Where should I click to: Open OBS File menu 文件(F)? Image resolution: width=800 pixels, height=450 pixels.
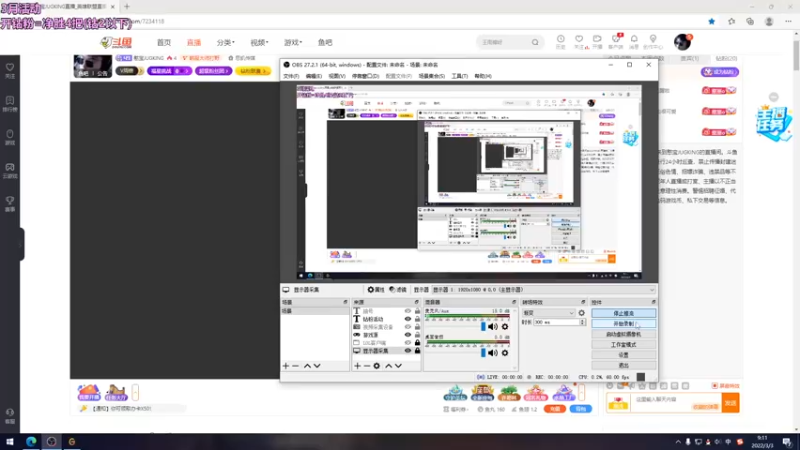[291, 76]
